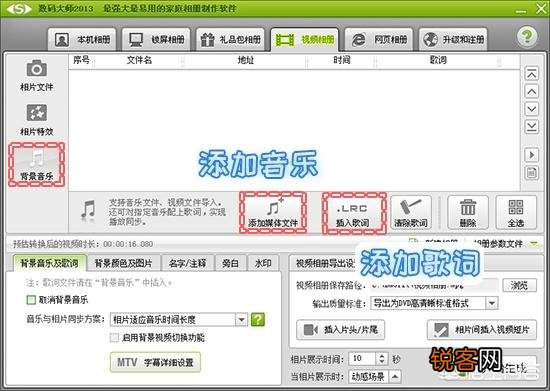This screenshot has height=391, width=550.
Task: Open 名字/注释 settings tab
Action: click(187, 263)
